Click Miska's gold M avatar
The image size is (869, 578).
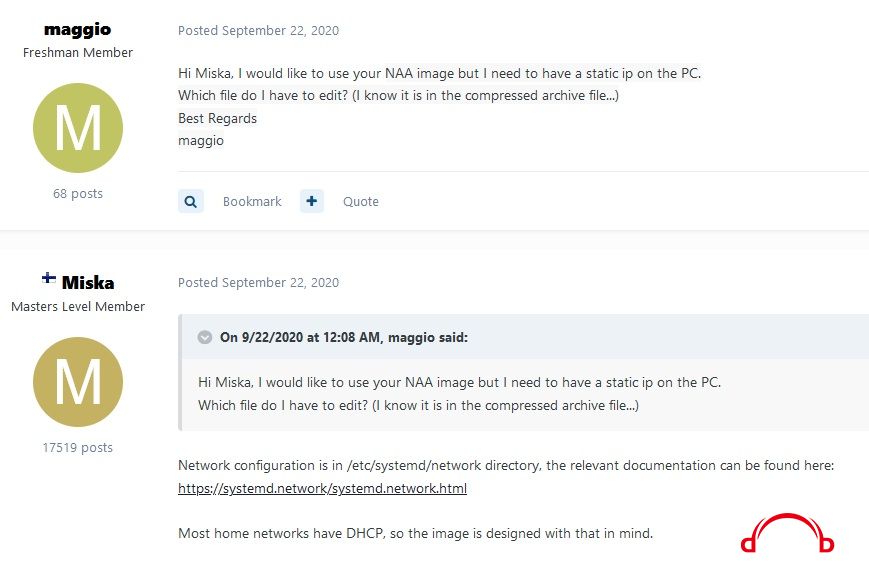click(78, 382)
